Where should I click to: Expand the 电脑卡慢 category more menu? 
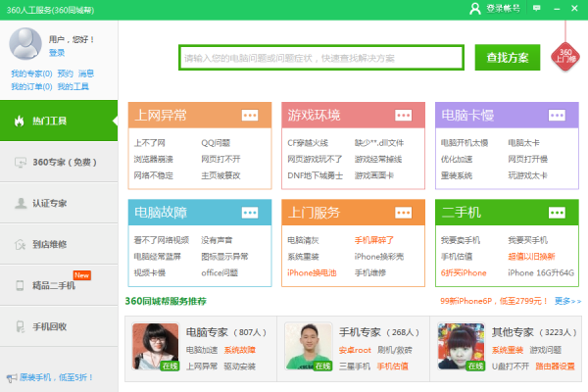tap(558, 116)
